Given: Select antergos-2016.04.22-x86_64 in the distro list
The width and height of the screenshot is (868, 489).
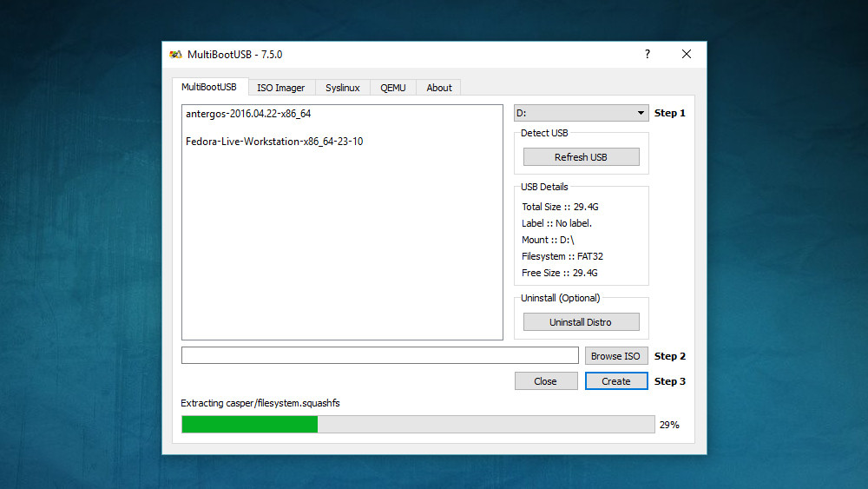Looking at the screenshot, I should point(248,114).
